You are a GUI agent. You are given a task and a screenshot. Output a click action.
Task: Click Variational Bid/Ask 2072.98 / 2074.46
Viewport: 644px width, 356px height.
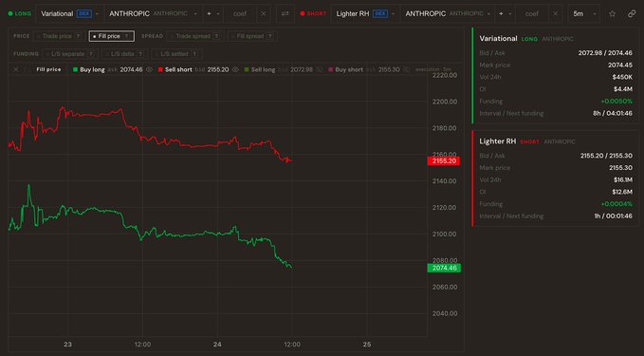(605, 53)
